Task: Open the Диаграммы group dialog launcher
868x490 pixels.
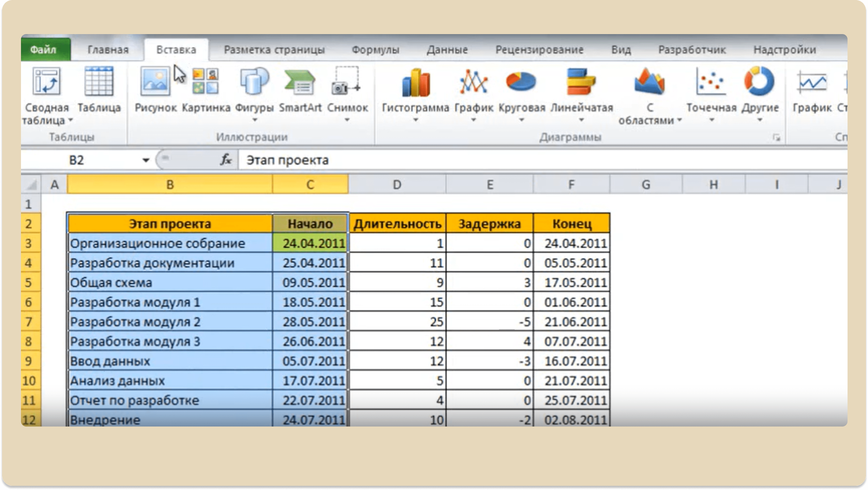Action: pyautogui.click(x=777, y=137)
